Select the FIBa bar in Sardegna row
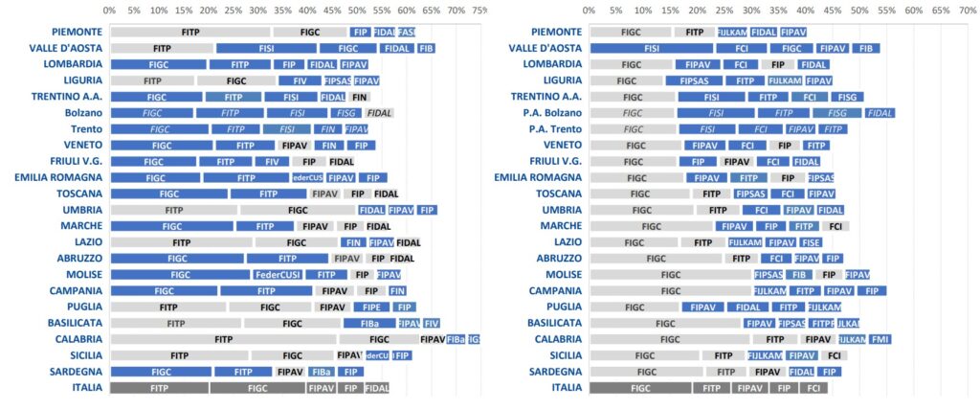 322,372
